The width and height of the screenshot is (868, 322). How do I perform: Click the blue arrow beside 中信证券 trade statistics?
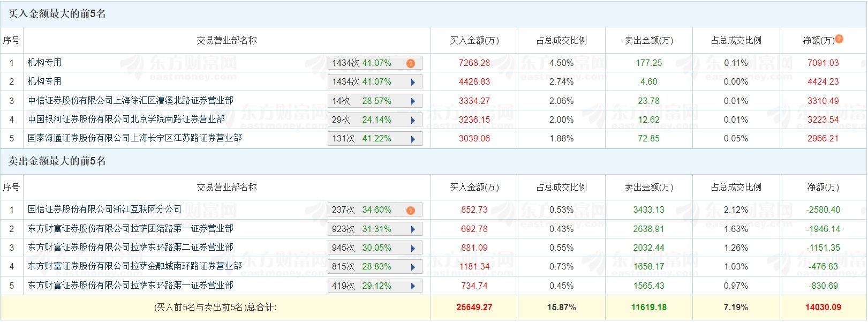click(x=412, y=100)
